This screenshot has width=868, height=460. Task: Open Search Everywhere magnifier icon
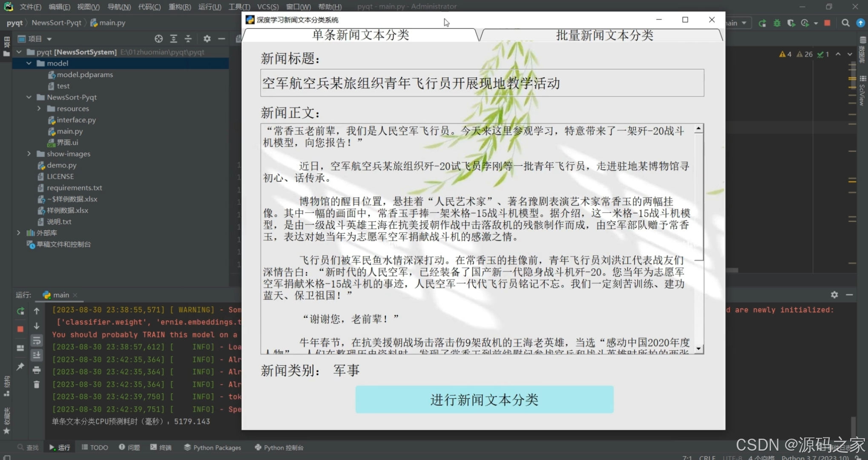pos(846,23)
